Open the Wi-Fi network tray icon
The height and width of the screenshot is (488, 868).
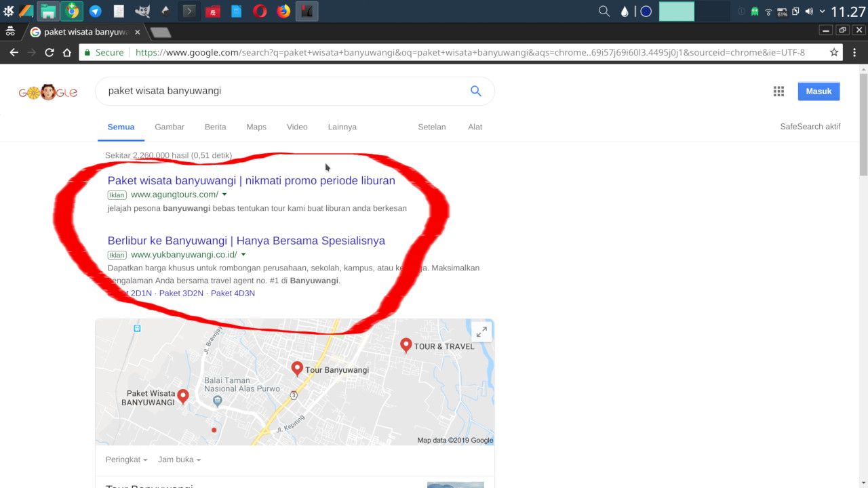pos(768,12)
